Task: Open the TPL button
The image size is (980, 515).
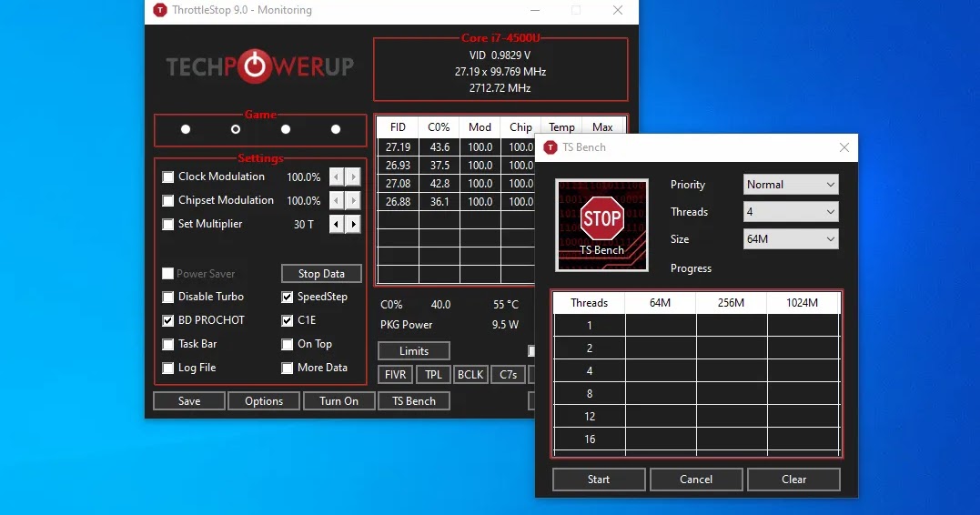Action: 433,375
